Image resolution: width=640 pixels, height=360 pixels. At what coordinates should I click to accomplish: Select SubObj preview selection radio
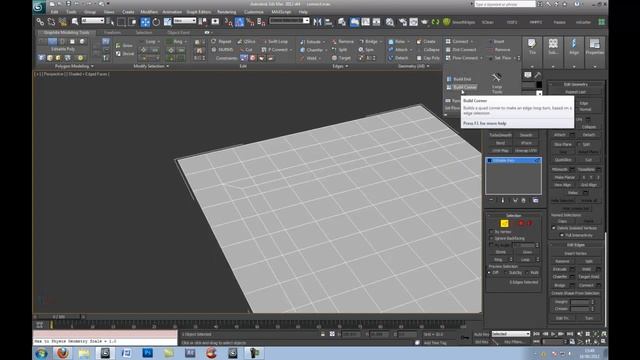pos(506,272)
